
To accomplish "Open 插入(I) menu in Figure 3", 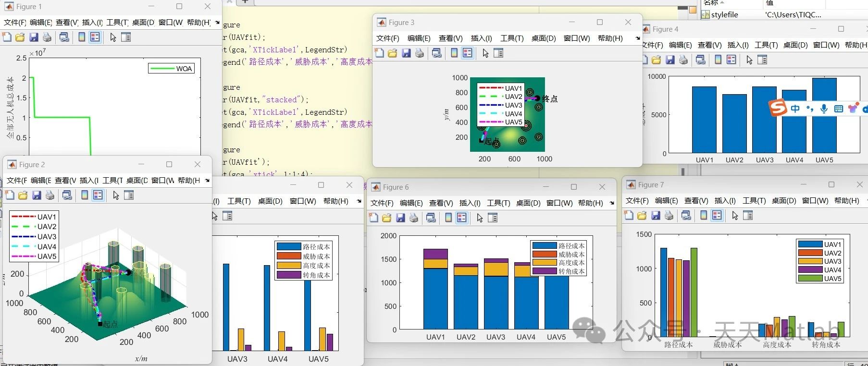I will click(x=482, y=38).
